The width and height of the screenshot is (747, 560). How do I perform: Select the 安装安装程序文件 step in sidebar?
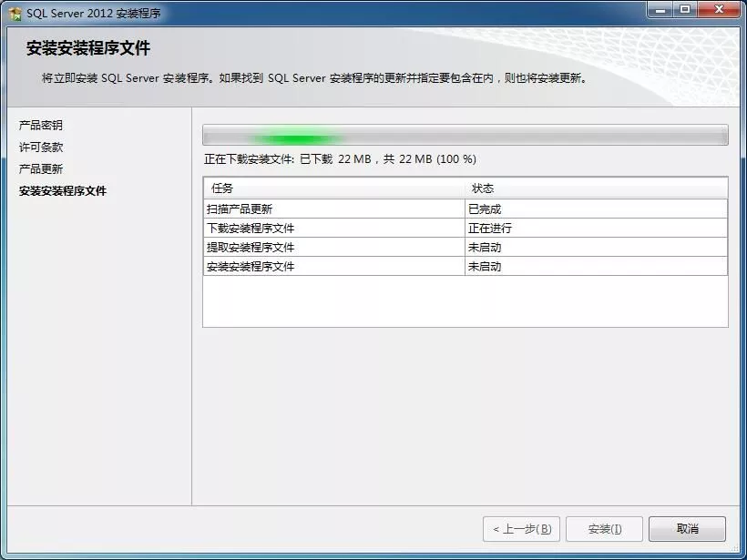pos(63,191)
